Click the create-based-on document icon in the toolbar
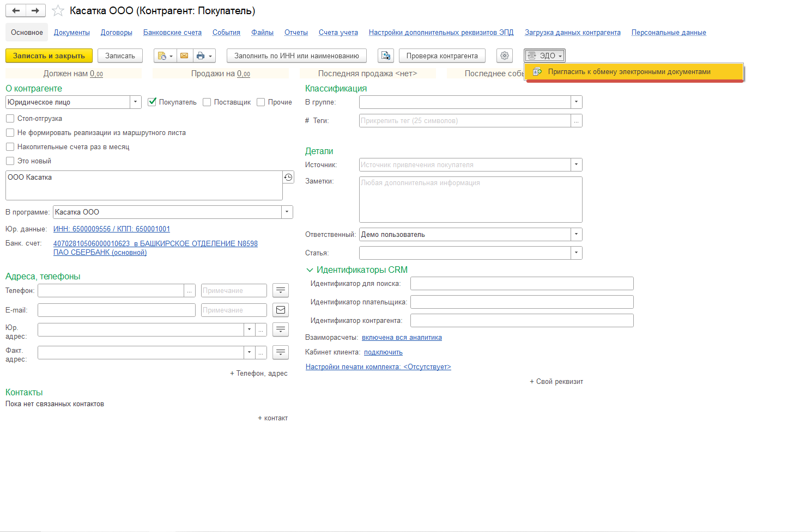This screenshot has width=812, height=532. [x=165, y=56]
